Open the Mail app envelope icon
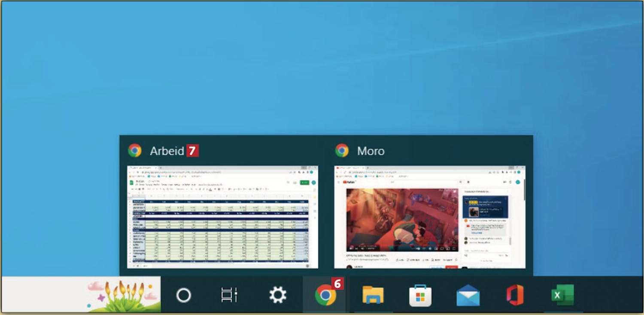Viewport: 644px width, 315px height. (x=468, y=295)
